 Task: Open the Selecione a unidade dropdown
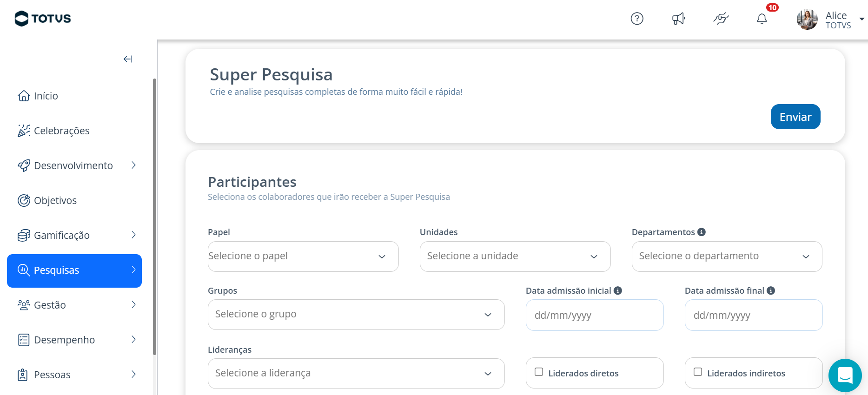click(515, 257)
